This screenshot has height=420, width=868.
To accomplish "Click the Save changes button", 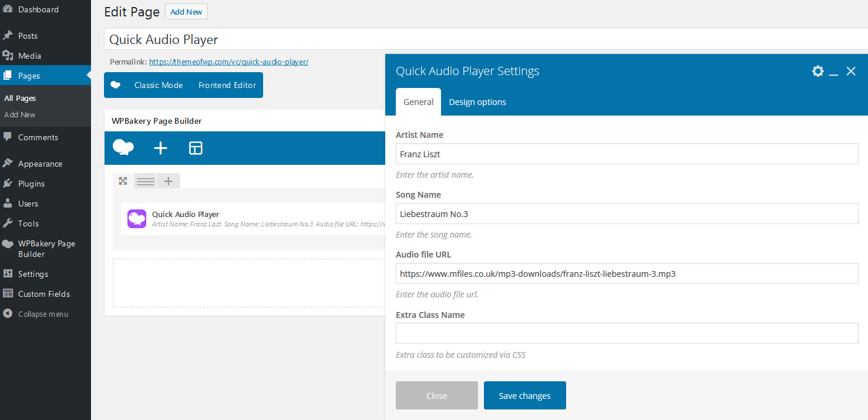I will coord(525,395).
